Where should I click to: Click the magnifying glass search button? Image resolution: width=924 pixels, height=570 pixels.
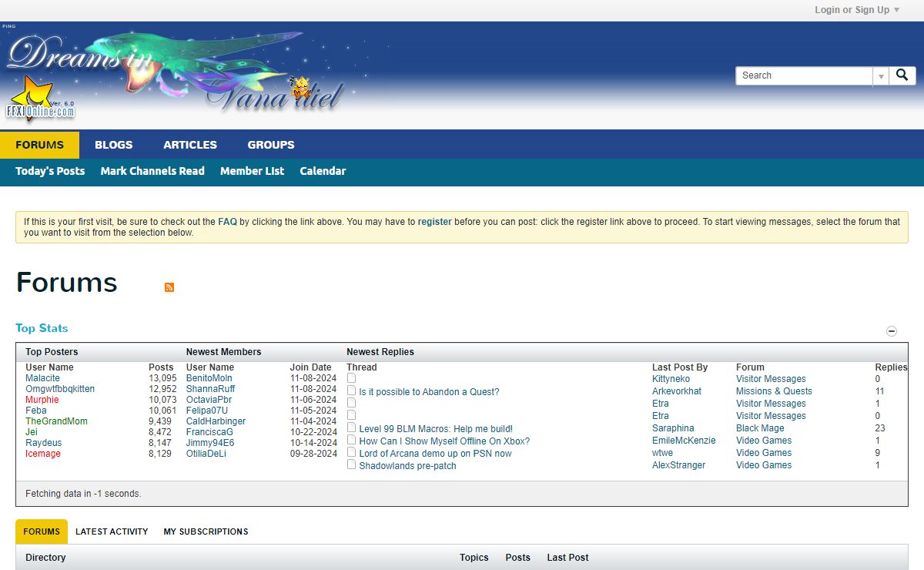[902, 75]
